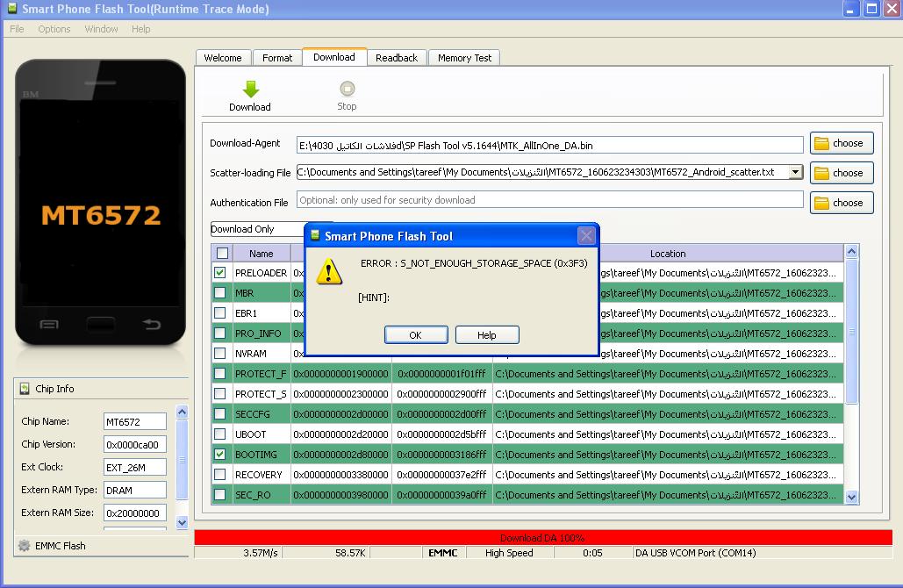Click RECOVERY begin address 0x0000000003380000
The height and width of the screenshot is (588, 903).
[340, 475]
